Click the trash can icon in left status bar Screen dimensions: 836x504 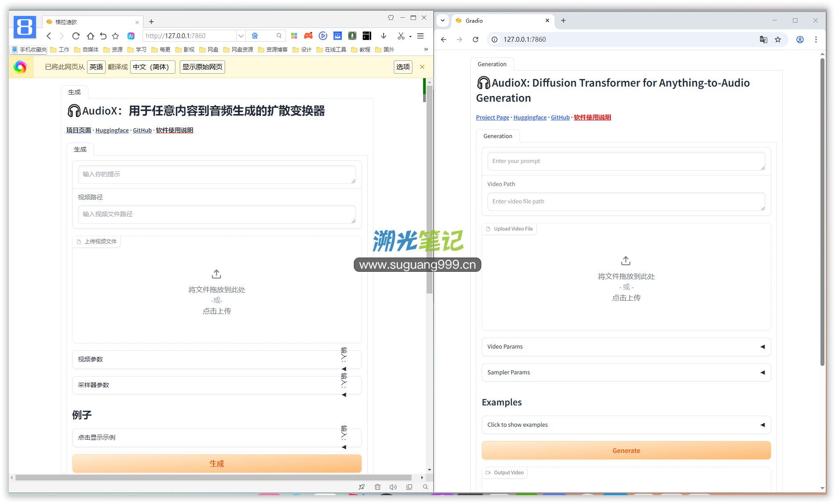377,487
